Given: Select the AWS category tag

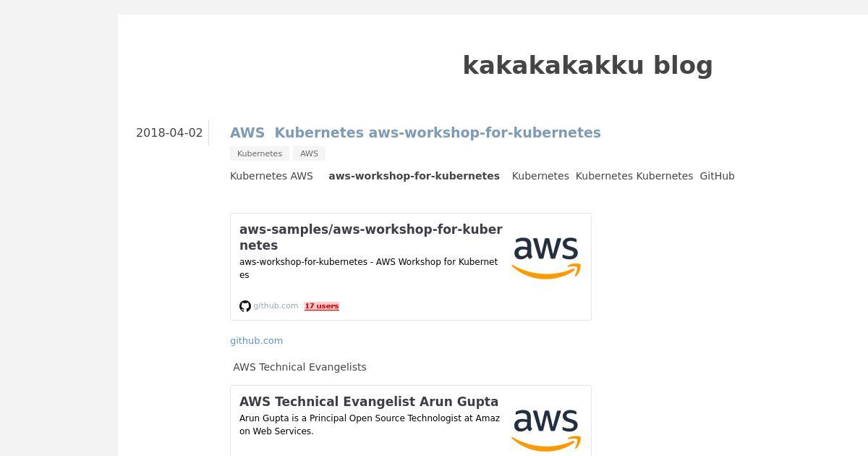Looking at the screenshot, I should (x=309, y=153).
